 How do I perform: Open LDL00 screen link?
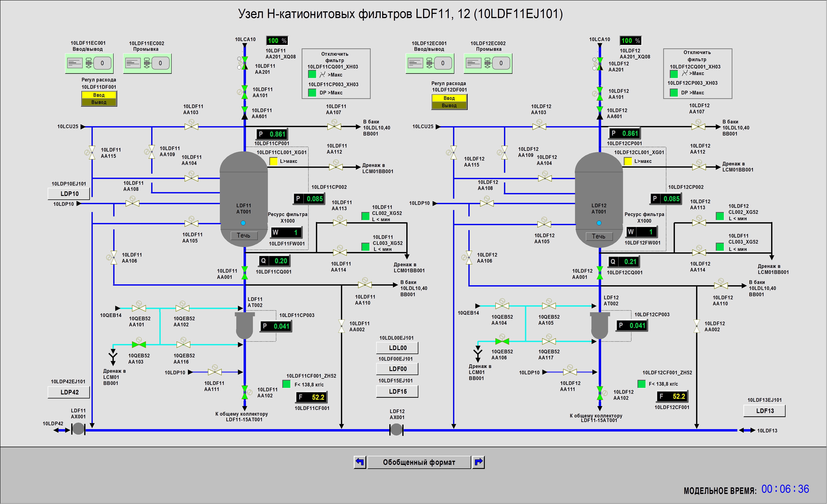(x=397, y=348)
